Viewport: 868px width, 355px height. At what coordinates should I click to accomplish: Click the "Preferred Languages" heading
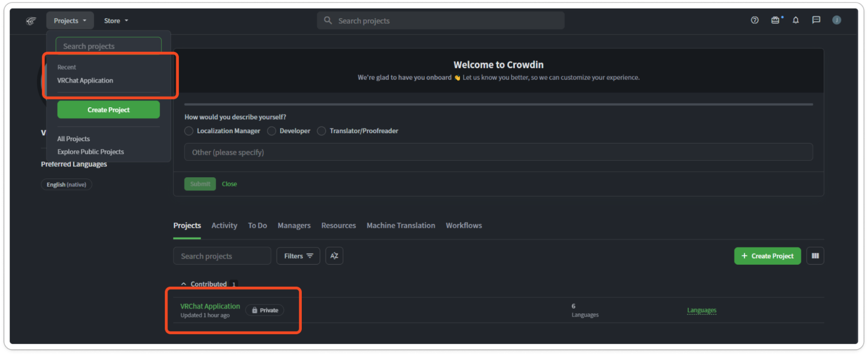(x=74, y=164)
